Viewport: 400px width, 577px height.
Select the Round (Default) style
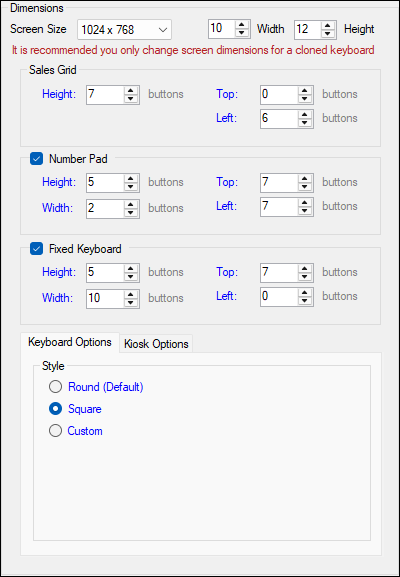click(x=55, y=387)
